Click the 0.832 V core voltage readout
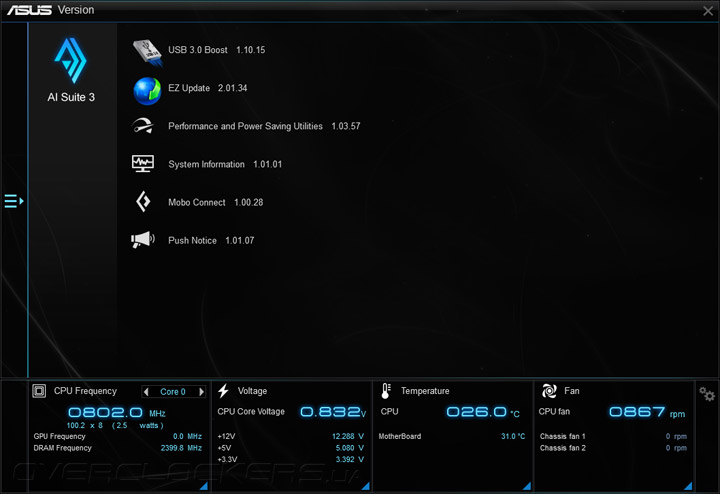Image resolution: width=720 pixels, height=494 pixels. pos(333,412)
